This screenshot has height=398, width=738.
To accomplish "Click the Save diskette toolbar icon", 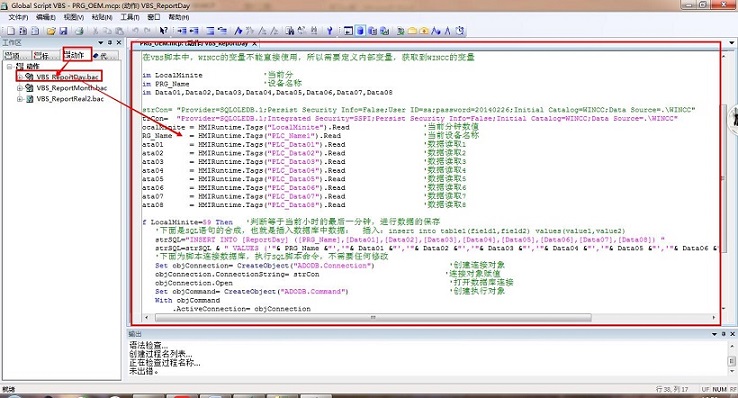I will [63, 31].
